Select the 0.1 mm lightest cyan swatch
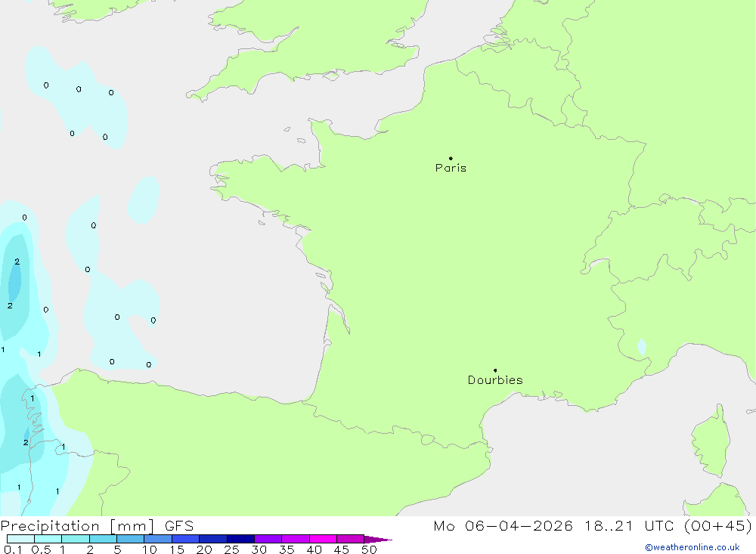The image size is (756, 554). pos(20,539)
